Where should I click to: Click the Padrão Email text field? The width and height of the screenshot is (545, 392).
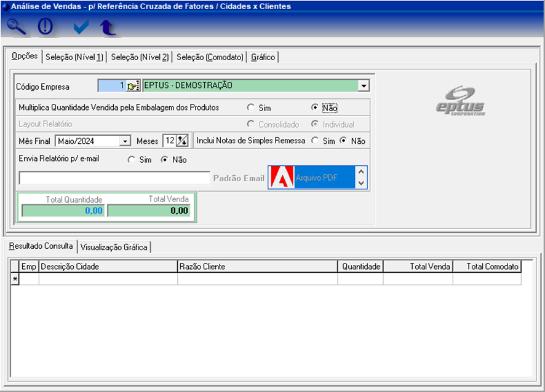(x=114, y=178)
